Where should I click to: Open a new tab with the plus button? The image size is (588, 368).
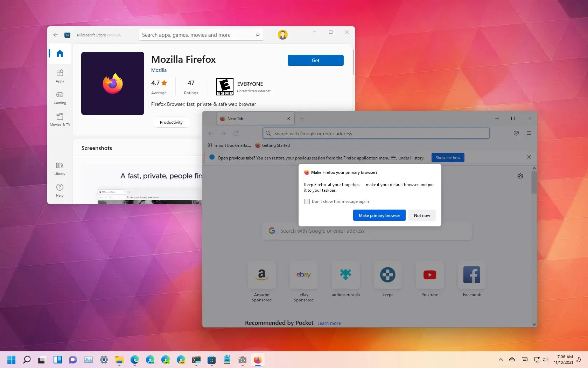[302, 118]
